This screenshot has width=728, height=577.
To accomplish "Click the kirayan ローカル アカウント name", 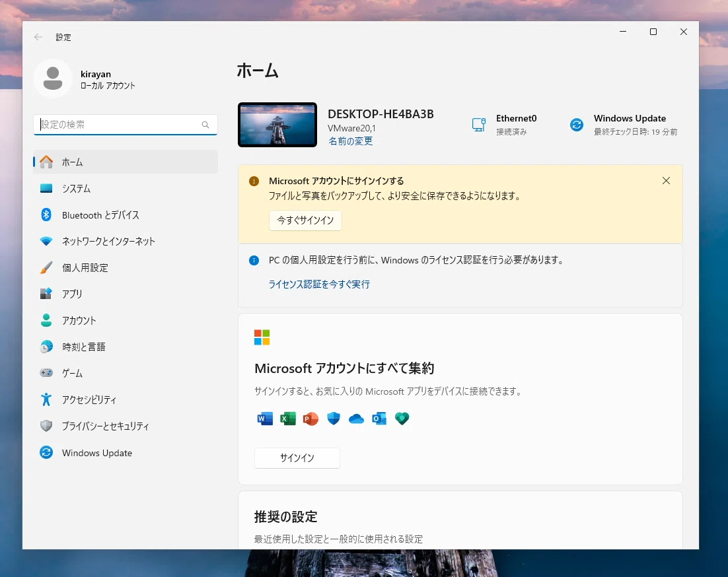I will point(108,80).
